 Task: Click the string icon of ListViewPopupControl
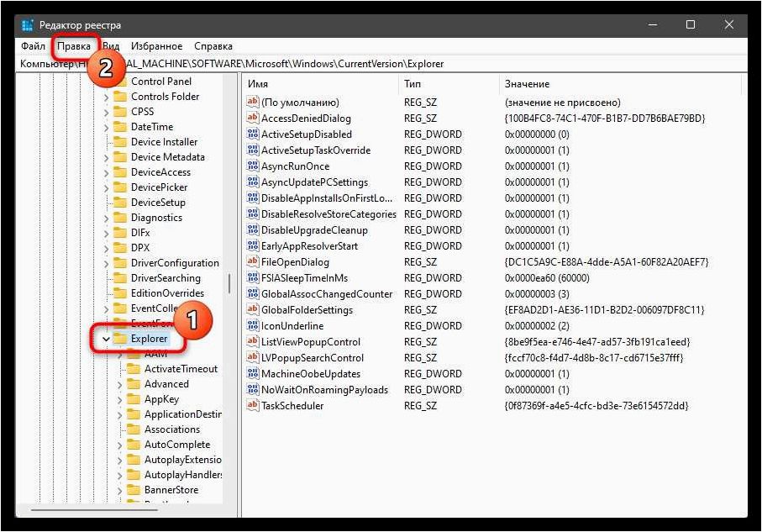click(252, 341)
